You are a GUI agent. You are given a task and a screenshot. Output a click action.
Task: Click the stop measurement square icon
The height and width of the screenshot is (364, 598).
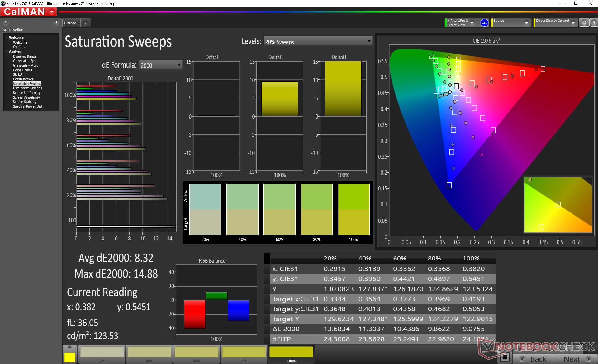pos(505,357)
